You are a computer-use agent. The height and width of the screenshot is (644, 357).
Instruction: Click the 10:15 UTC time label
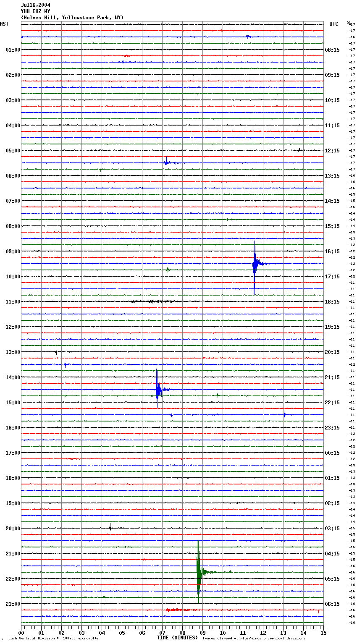(332, 100)
